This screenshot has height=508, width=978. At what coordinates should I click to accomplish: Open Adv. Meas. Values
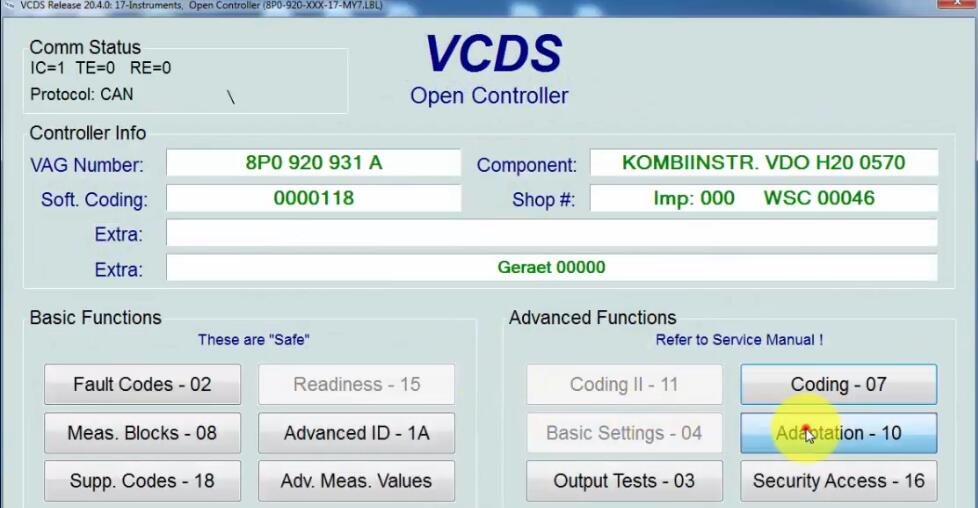[357, 481]
